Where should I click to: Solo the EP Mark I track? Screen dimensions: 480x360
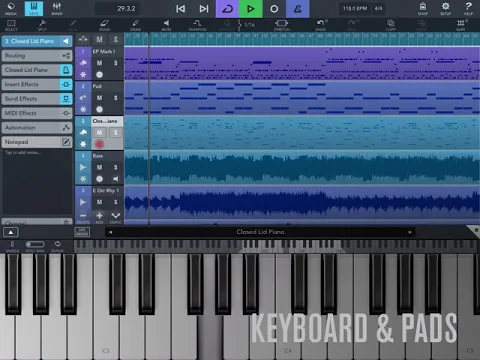[115, 63]
